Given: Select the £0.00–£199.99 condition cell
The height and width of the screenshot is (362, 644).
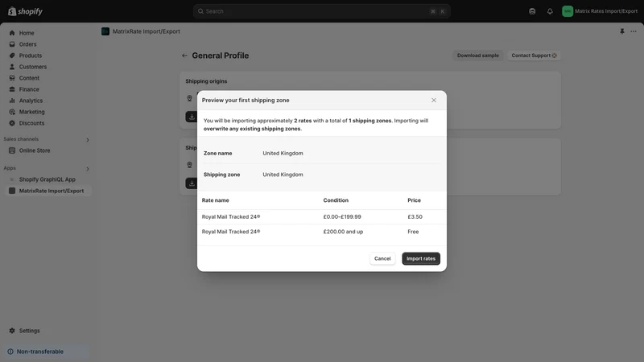Looking at the screenshot, I should click(342, 216).
